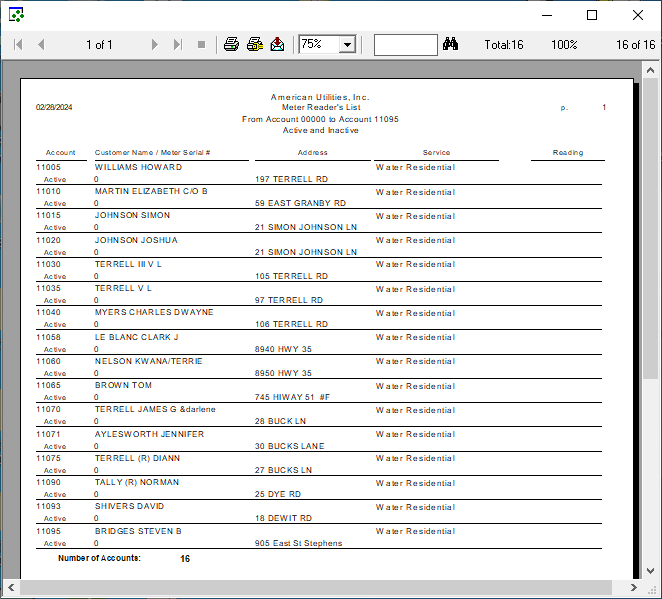Select account number 11005
662x599 pixels.
(49, 167)
